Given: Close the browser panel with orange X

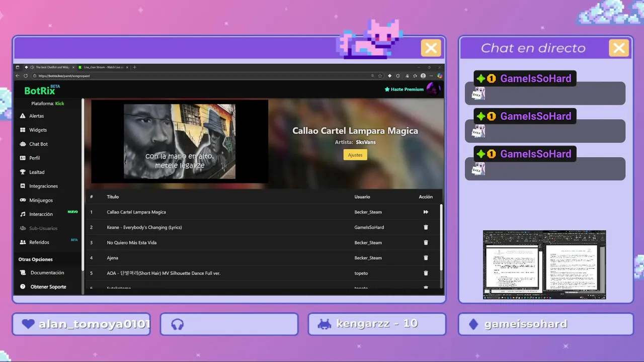Looking at the screenshot, I should [431, 48].
